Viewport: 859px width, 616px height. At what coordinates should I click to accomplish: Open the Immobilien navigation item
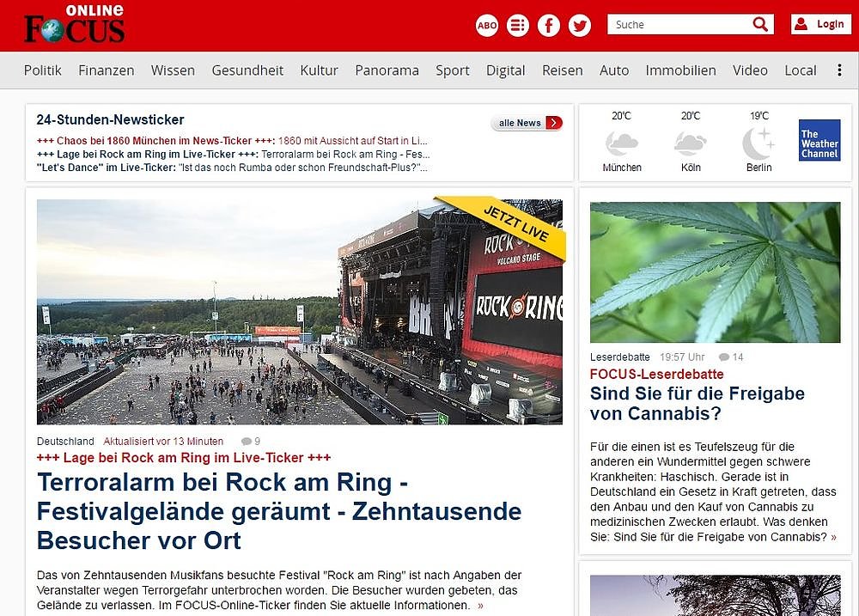(680, 70)
